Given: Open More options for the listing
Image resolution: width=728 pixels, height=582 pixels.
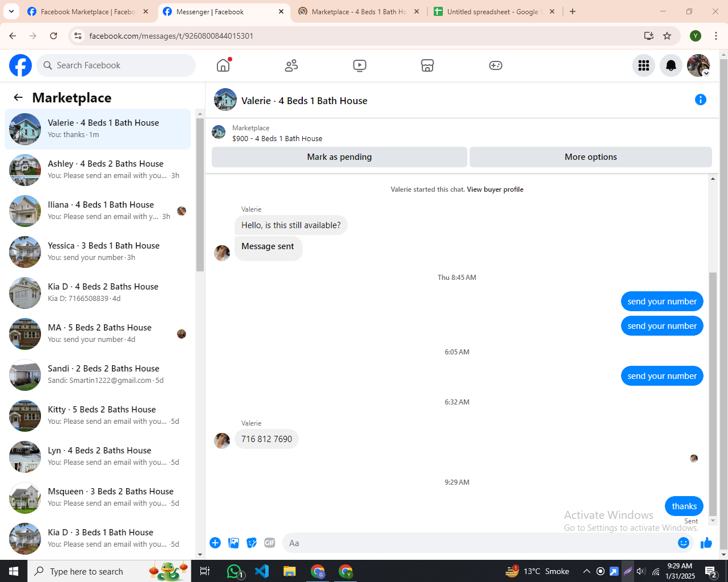Looking at the screenshot, I should coord(591,157).
